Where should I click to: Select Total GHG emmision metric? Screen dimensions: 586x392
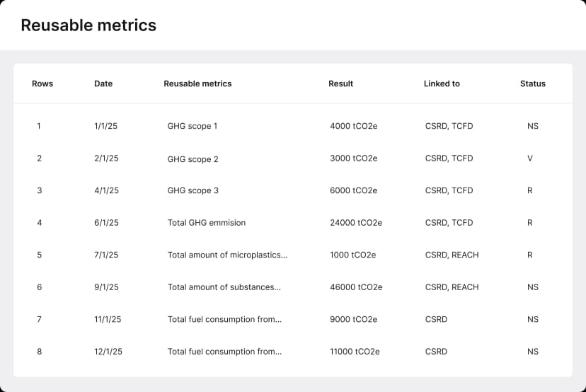coord(207,223)
